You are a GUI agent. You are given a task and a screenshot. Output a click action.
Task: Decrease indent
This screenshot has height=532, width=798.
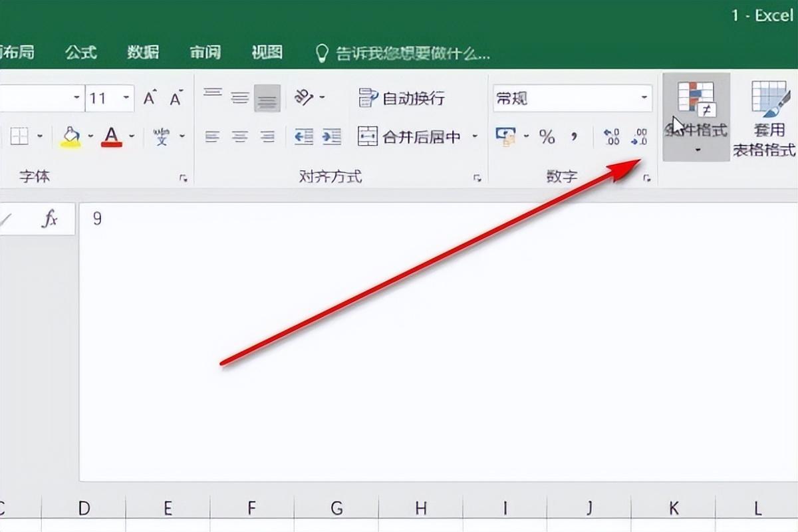coord(303,136)
